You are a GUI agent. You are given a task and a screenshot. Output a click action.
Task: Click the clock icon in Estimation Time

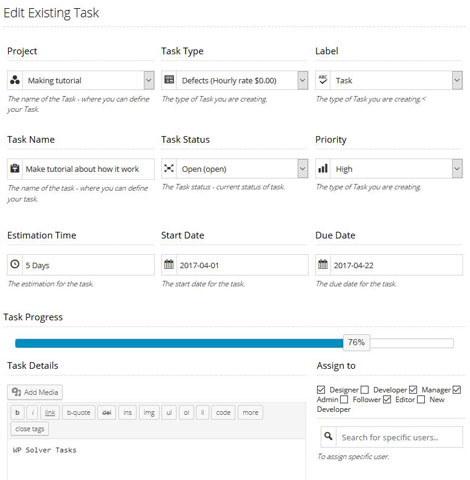[x=15, y=264]
